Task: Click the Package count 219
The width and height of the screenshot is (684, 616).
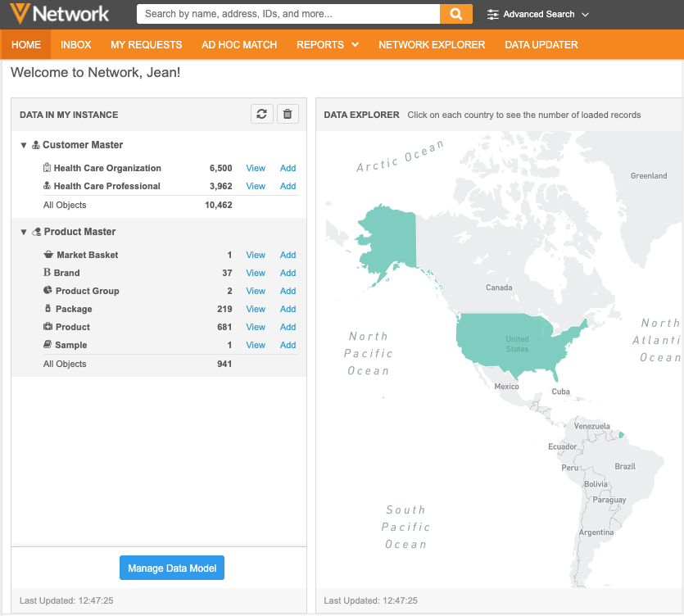Action: 224,309
